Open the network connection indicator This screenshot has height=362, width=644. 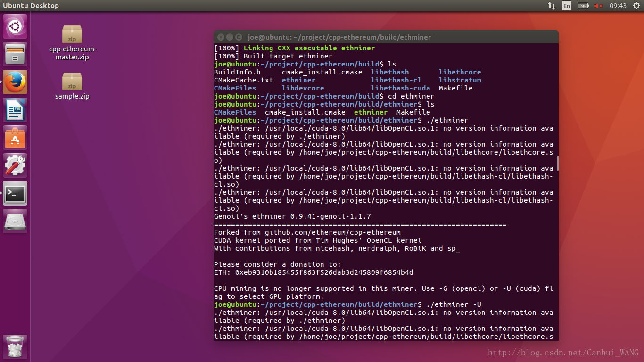pyautogui.click(x=551, y=6)
